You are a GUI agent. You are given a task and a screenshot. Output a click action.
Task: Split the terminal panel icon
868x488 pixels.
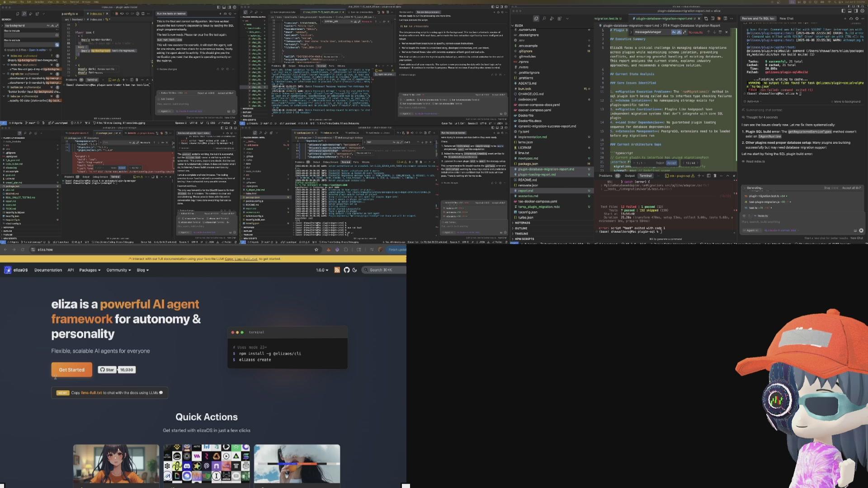tap(708, 176)
